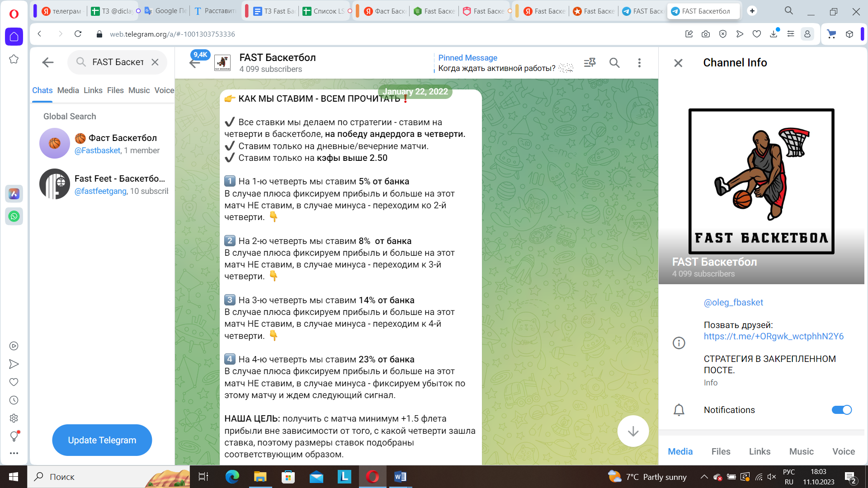The width and height of the screenshot is (868, 488).
Task: Switch to Google Пе translate tab
Action: pos(165,11)
